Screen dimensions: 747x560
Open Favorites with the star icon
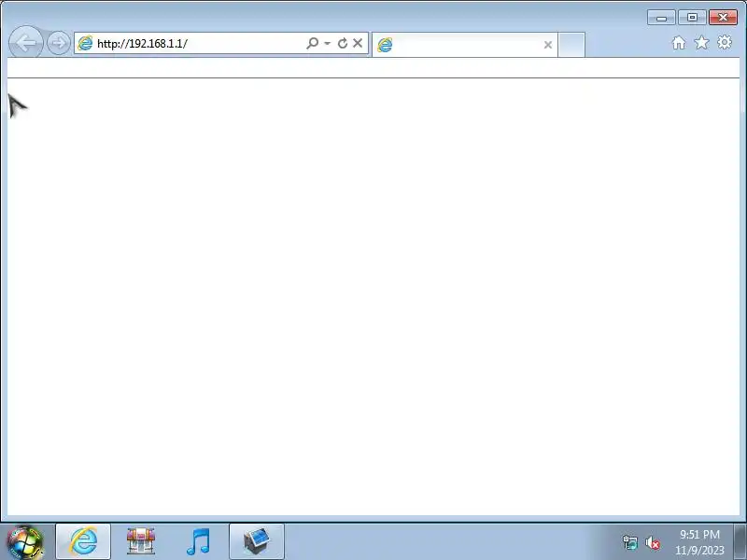click(702, 43)
